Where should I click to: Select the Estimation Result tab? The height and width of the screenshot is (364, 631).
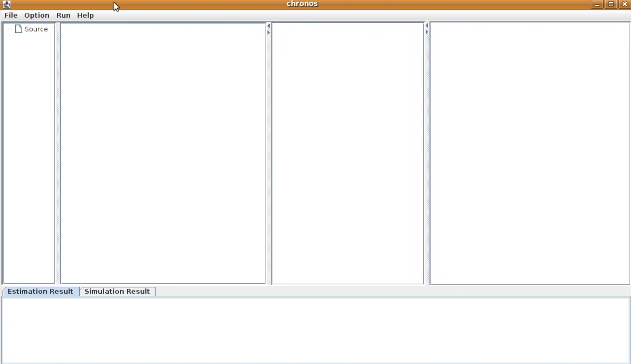(40, 291)
